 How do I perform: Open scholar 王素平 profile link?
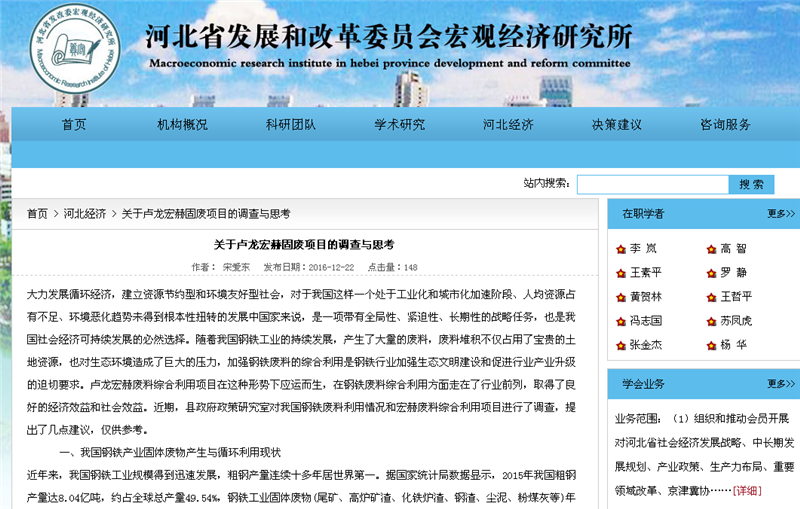pos(645,272)
